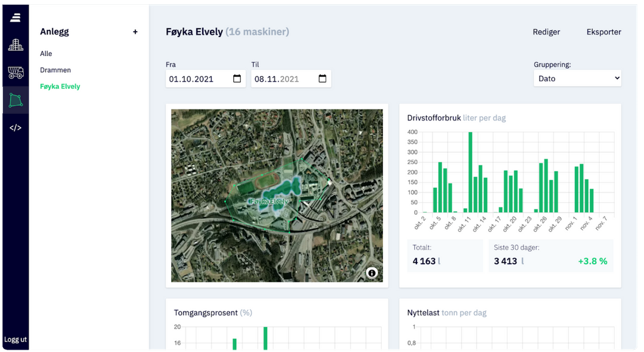Open the Fra date calendar picker
Screen dimensions: 644x352
[237, 78]
